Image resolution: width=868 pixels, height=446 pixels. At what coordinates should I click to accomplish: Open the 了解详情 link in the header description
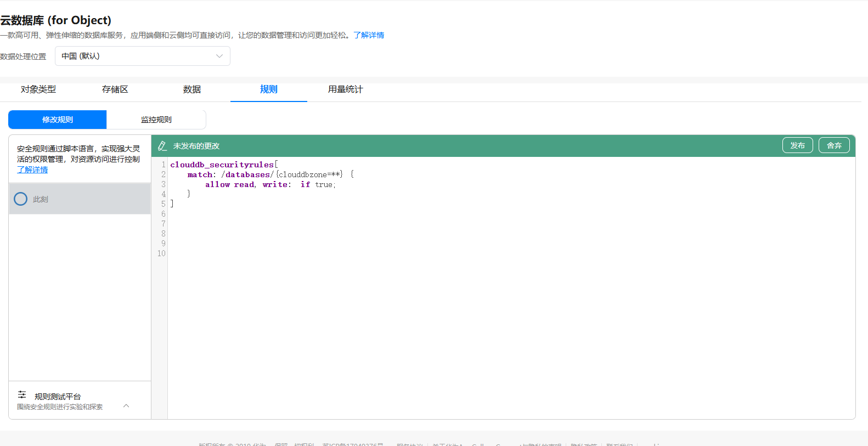point(369,35)
